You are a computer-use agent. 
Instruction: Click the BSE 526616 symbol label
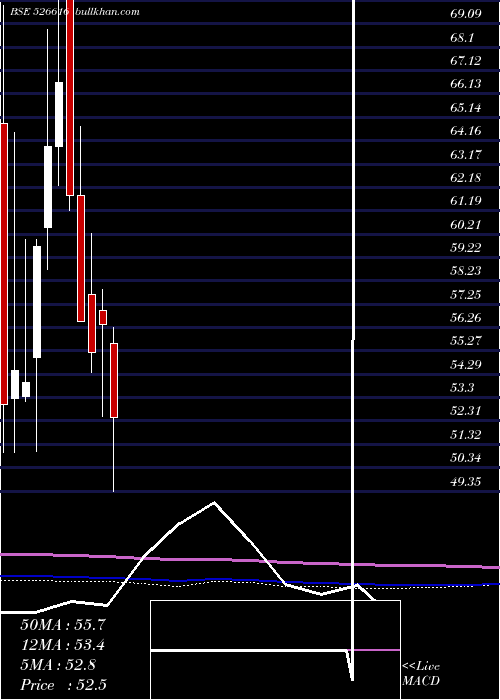[39, 12]
